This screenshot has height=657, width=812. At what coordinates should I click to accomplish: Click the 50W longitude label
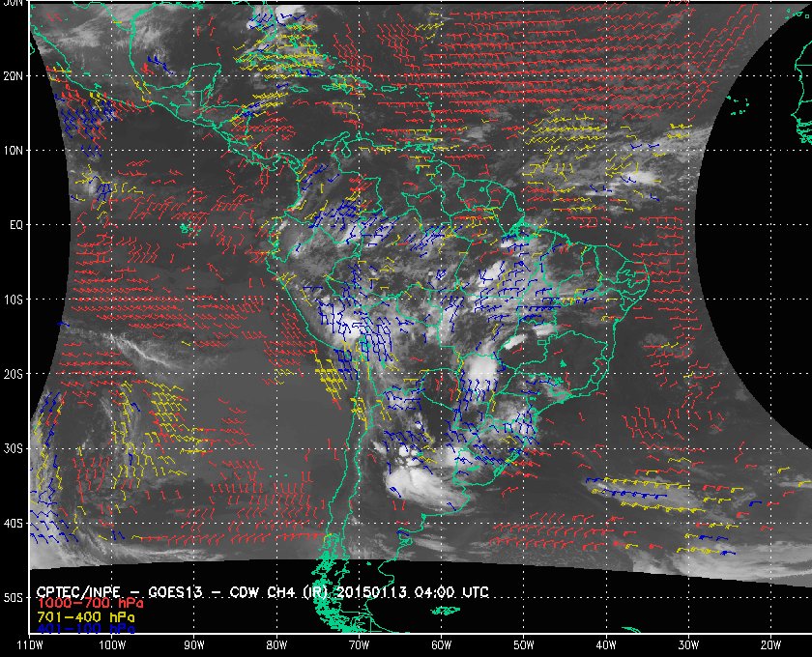point(524,645)
